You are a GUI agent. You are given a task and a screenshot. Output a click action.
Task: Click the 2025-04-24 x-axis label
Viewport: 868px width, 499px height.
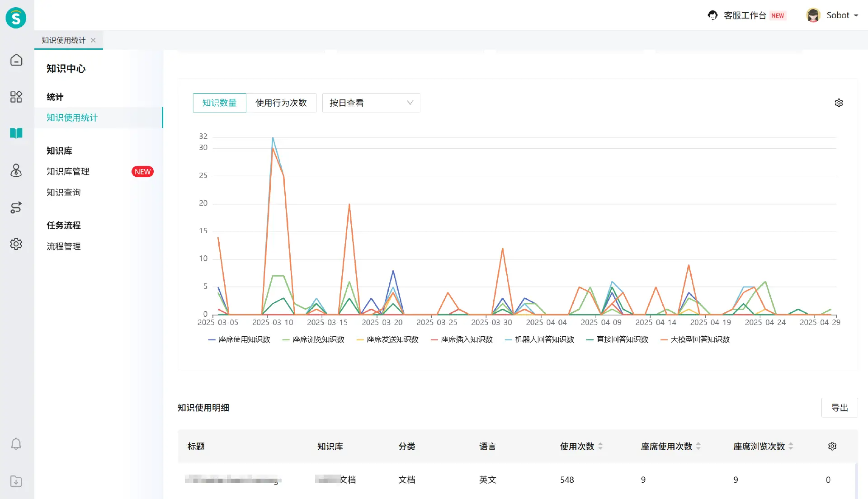pyautogui.click(x=765, y=322)
